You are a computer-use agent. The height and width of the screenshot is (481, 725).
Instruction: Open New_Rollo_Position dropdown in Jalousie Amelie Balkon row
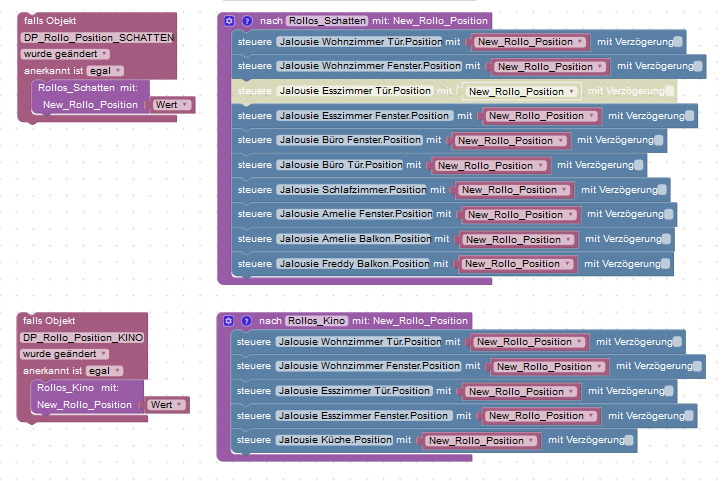point(518,240)
